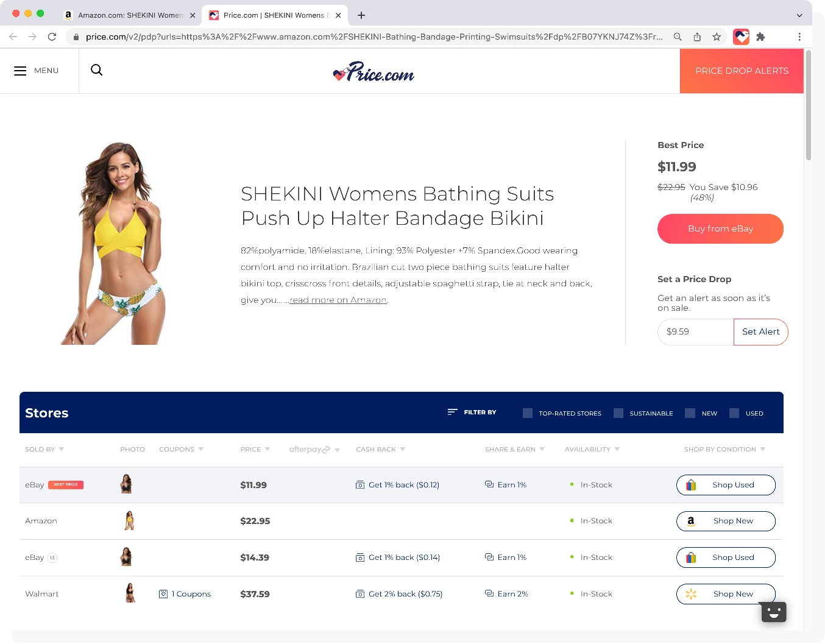Click the price alert amount input field

695,331
